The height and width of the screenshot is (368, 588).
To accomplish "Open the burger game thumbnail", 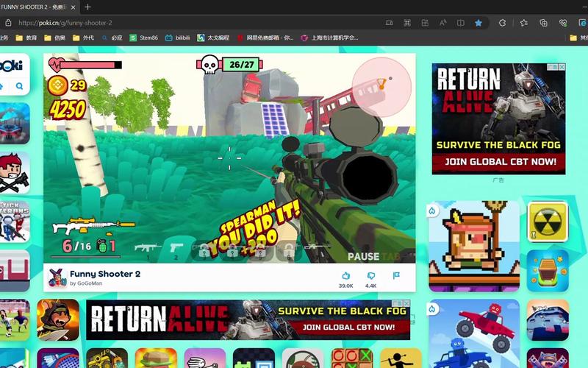I will tap(156, 358).
